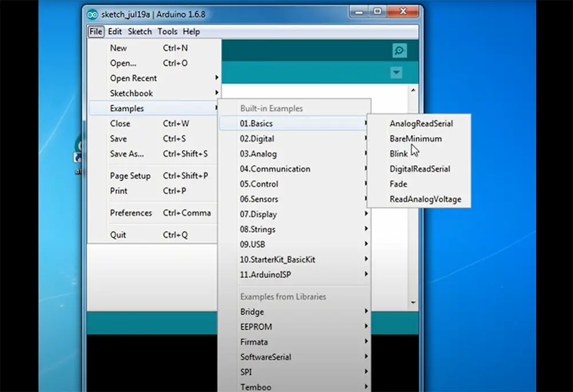Image resolution: width=573 pixels, height=392 pixels.
Task: Expand the Bridge library examples
Action: coord(295,312)
